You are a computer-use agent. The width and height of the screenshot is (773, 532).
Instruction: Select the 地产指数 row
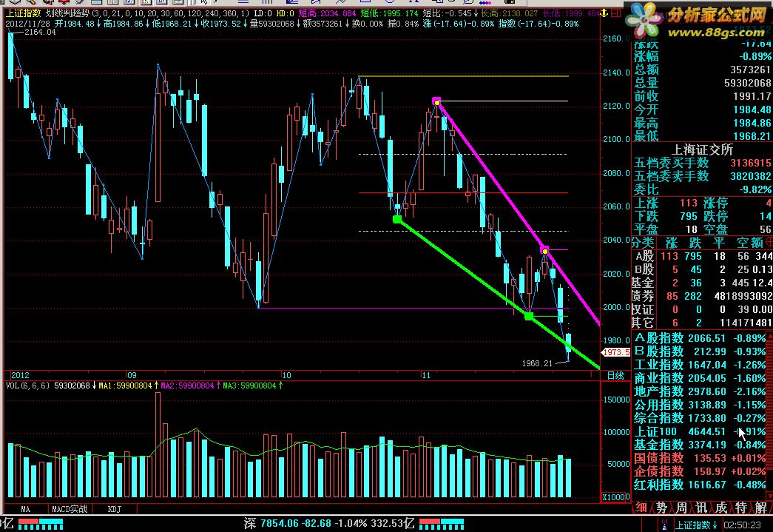(700, 391)
